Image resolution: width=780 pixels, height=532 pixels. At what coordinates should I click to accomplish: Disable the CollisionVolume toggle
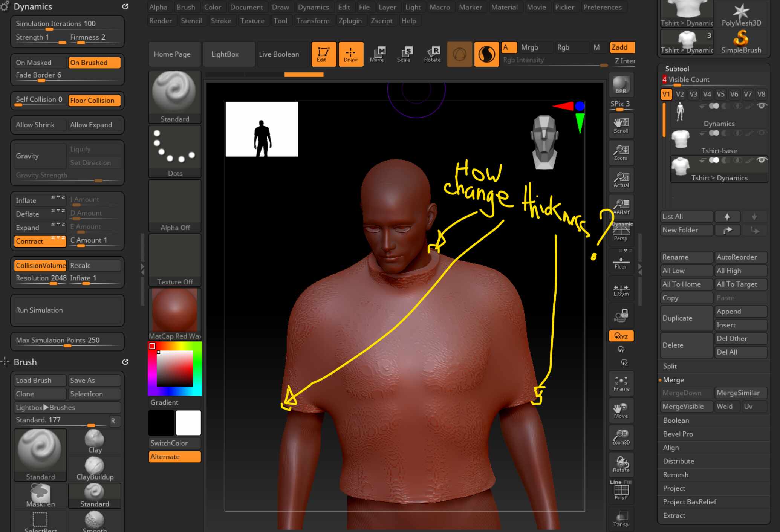(x=40, y=266)
